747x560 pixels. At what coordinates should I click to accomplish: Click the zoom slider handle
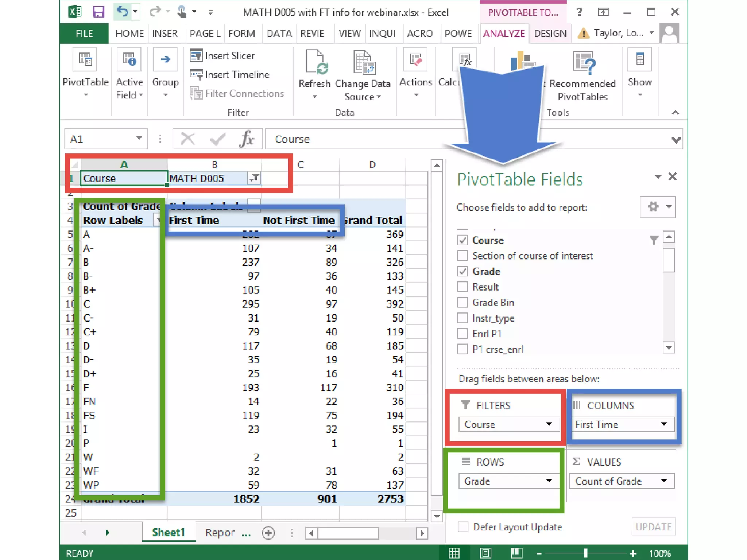[585, 553]
